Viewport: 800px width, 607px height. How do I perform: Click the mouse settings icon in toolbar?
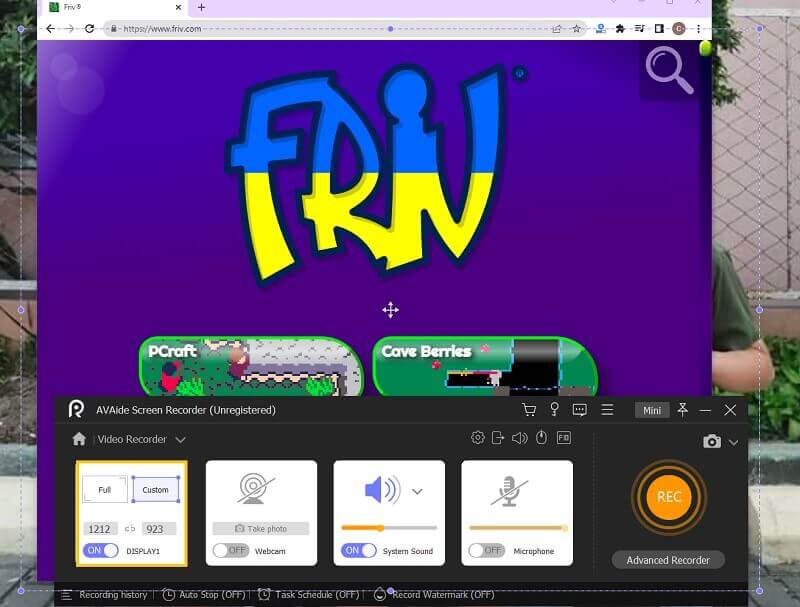[541, 438]
